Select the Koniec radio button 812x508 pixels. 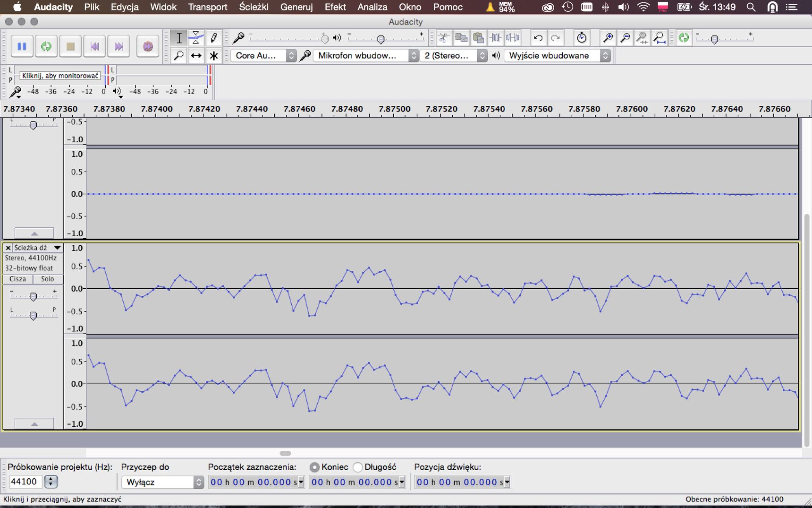pyautogui.click(x=314, y=467)
